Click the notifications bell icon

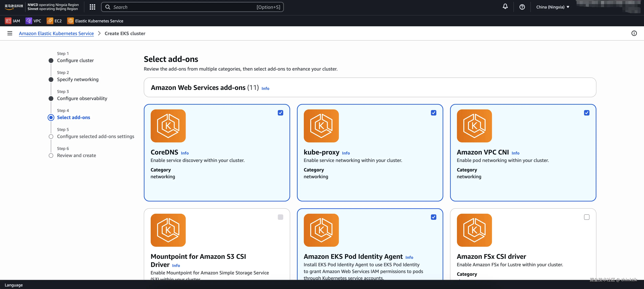(505, 7)
